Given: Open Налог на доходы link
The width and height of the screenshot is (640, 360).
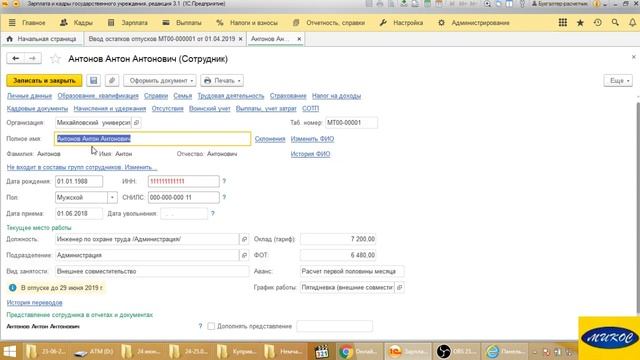Looking at the screenshot, I should click(x=336, y=96).
